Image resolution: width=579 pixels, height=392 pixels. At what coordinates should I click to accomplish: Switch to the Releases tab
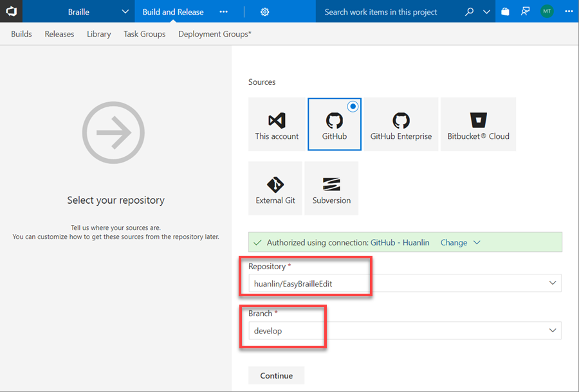(59, 34)
